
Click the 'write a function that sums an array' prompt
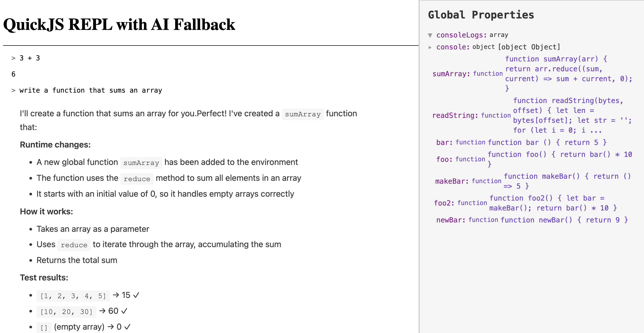[x=91, y=90]
